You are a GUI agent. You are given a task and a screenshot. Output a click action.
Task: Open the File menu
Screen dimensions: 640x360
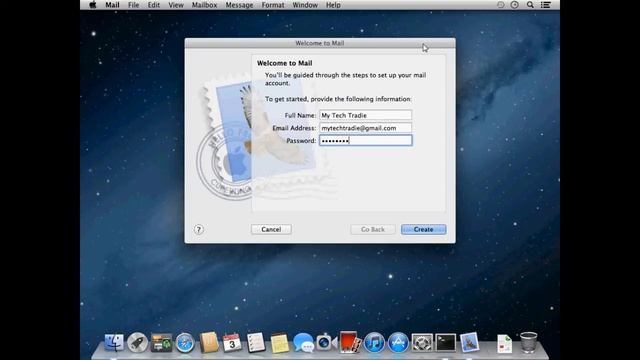[133, 5]
